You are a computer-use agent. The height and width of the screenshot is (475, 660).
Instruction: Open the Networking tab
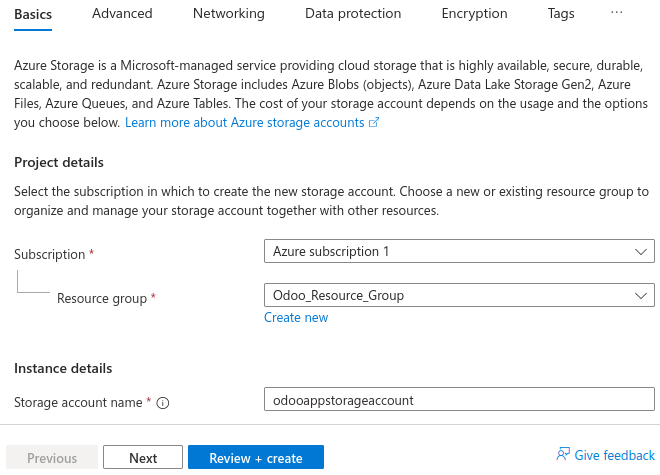pyautogui.click(x=228, y=14)
